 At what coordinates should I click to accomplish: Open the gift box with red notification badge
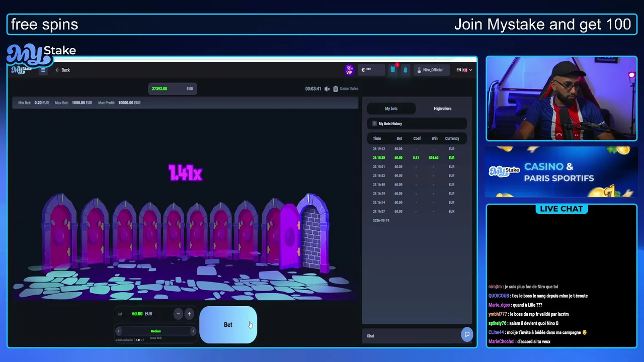tap(393, 69)
